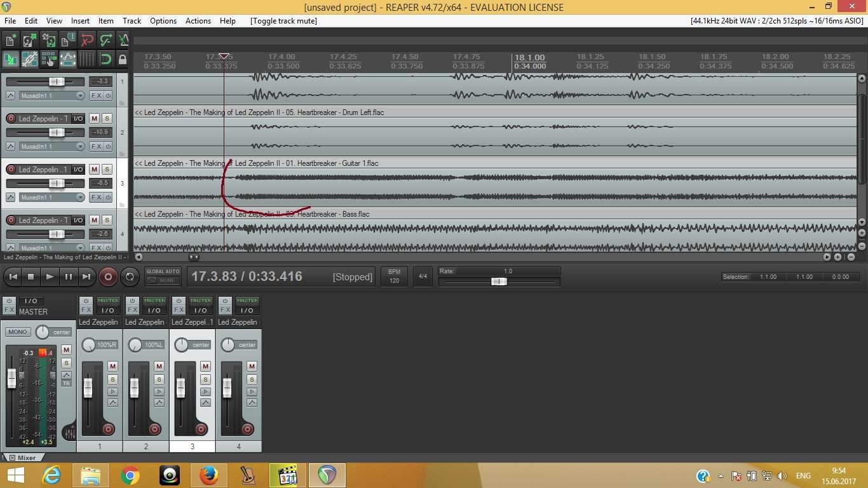
Task: Toggle locking padlock toolbar icon
Action: 123,59
